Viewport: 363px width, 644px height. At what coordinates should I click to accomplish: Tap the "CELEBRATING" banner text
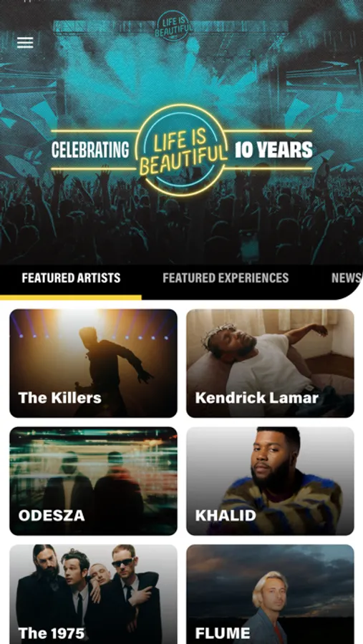click(90, 150)
